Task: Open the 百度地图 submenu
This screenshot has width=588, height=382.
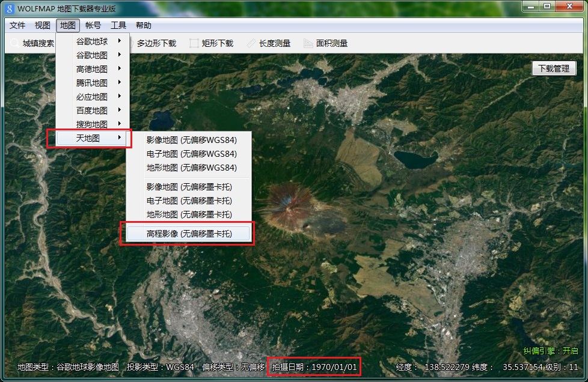Action: pyautogui.click(x=93, y=111)
